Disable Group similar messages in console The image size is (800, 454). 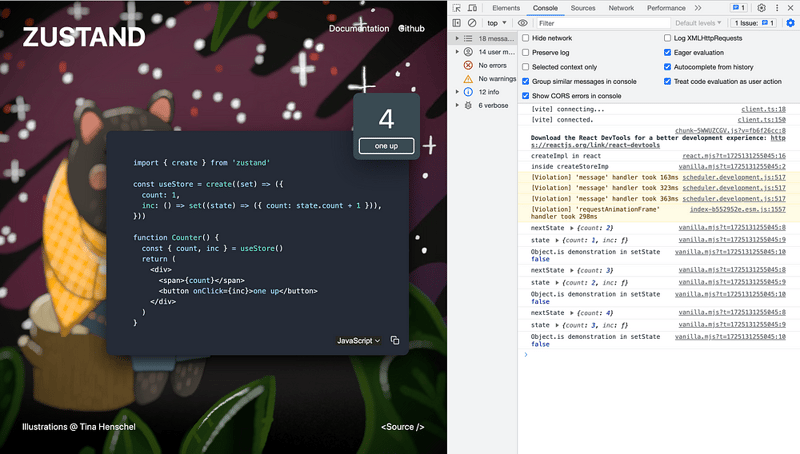[x=526, y=81]
